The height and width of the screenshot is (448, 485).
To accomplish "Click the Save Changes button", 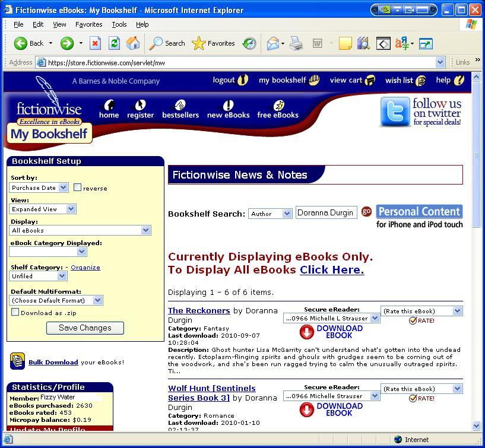I will click(x=85, y=328).
